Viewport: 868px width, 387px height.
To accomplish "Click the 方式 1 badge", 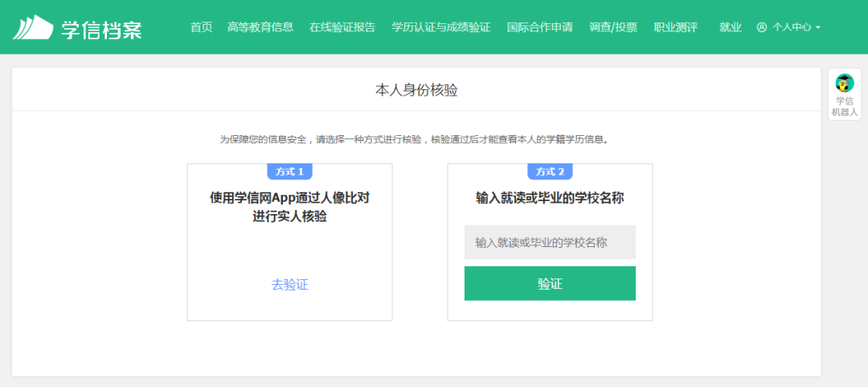I will (x=289, y=171).
